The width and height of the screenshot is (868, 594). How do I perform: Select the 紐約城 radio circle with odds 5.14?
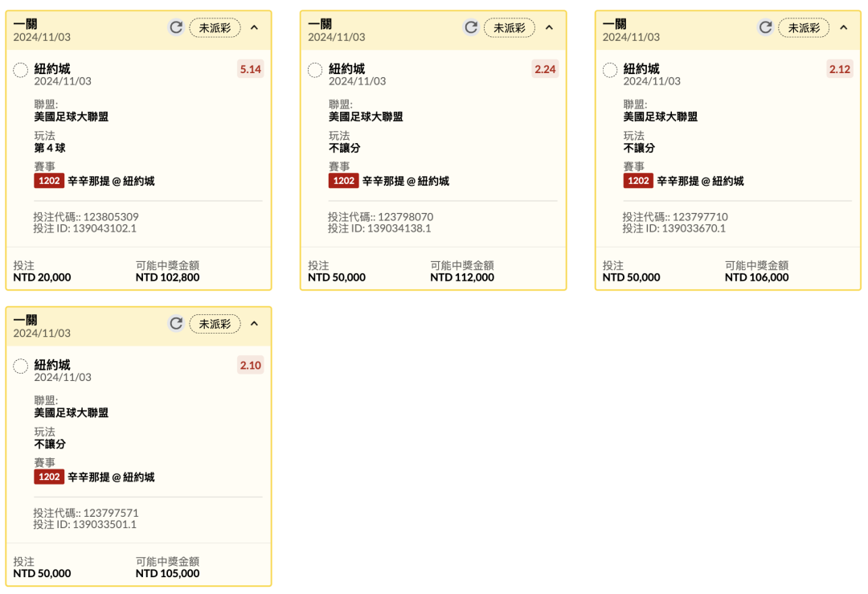coord(21,71)
